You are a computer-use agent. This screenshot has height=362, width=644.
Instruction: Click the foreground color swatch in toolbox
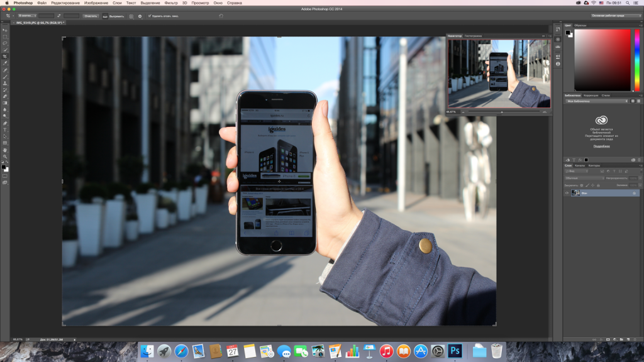pyautogui.click(x=4, y=167)
